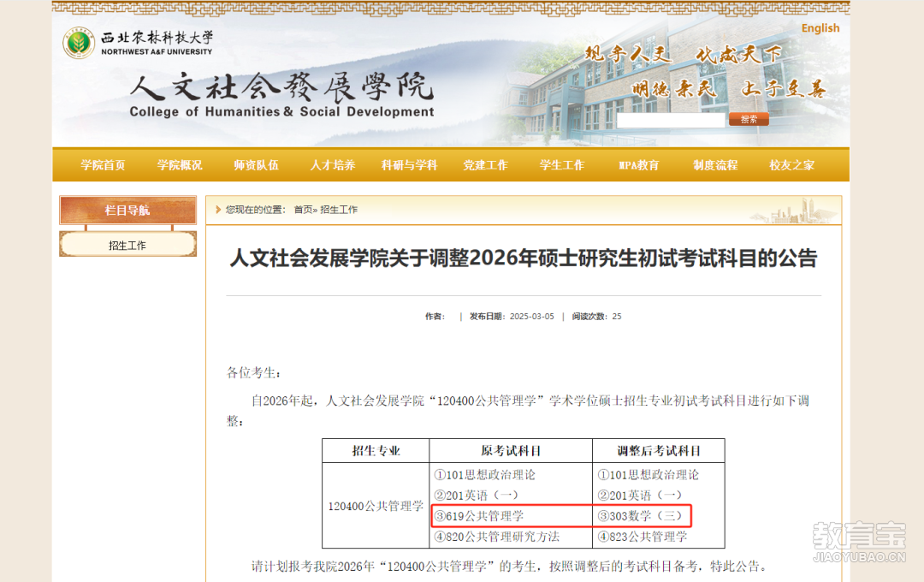Open 党建工作 menu item

(x=486, y=165)
